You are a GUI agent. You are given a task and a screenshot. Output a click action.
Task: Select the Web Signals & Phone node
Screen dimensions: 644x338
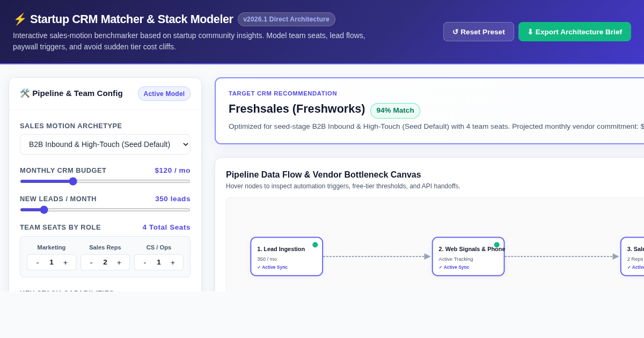(469, 256)
